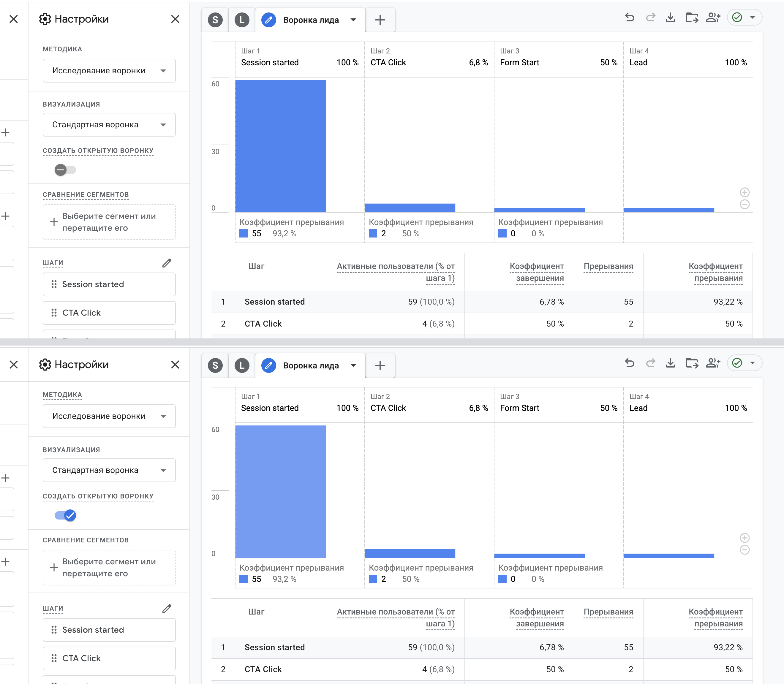The width and height of the screenshot is (784, 684).
Task: Open Стандартная воронка dropdown in lower screenshot
Action: (x=109, y=470)
